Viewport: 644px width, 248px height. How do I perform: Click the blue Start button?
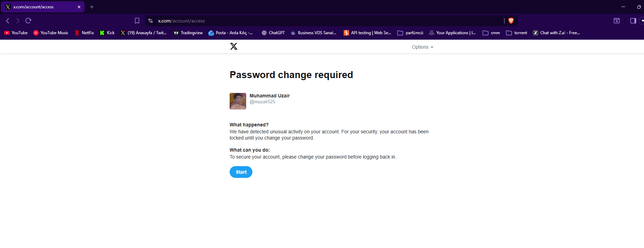[241, 172]
